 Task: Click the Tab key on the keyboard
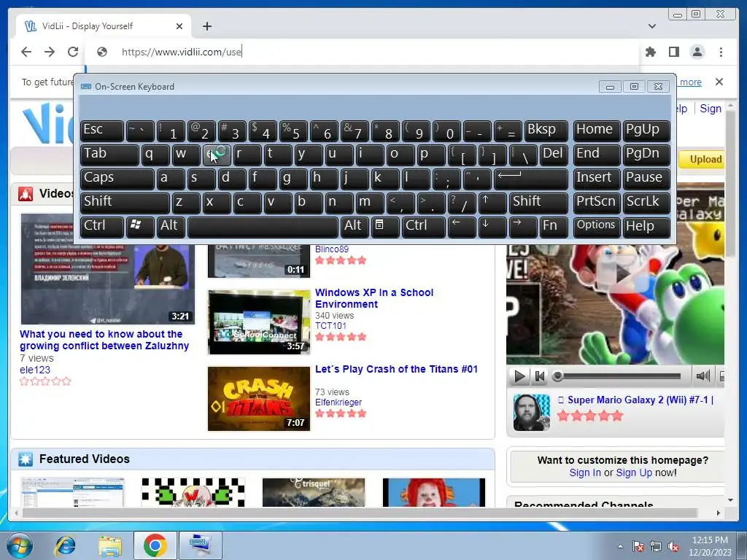click(x=109, y=155)
